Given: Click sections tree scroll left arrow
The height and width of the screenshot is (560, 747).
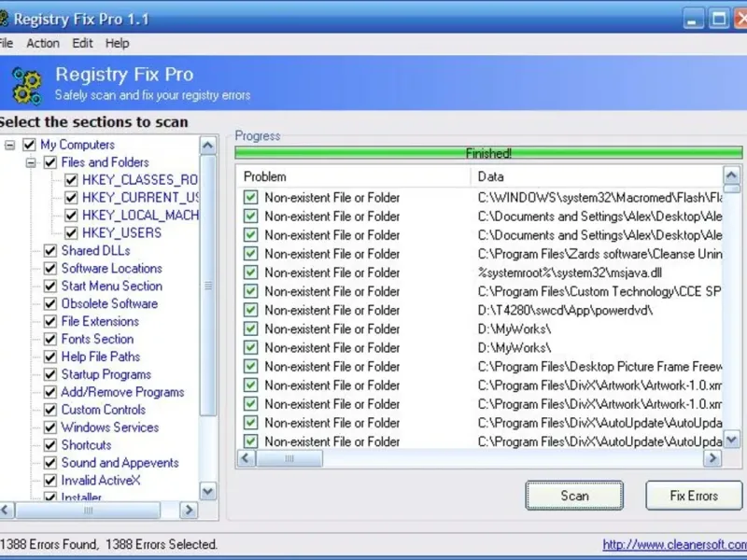Looking at the screenshot, I should point(6,510).
